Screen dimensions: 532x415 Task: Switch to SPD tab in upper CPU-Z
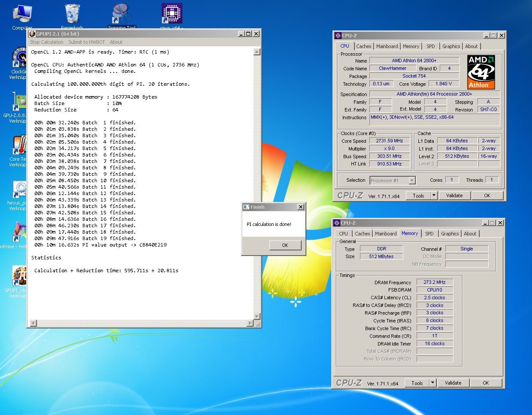pos(431,46)
